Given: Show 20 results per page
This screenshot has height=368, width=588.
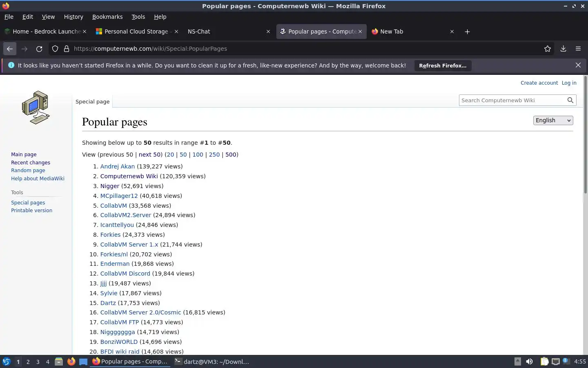Looking at the screenshot, I should click(170, 155).
